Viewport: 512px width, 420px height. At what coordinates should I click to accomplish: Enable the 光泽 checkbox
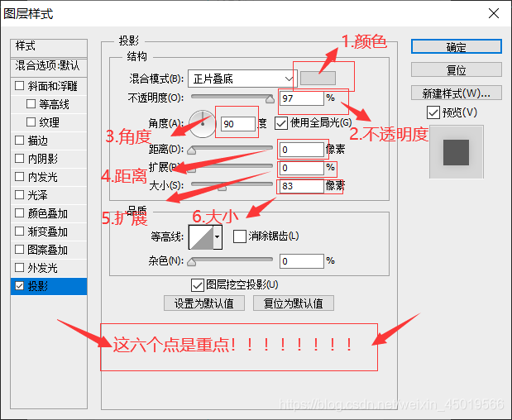click(x=20, y=195)
